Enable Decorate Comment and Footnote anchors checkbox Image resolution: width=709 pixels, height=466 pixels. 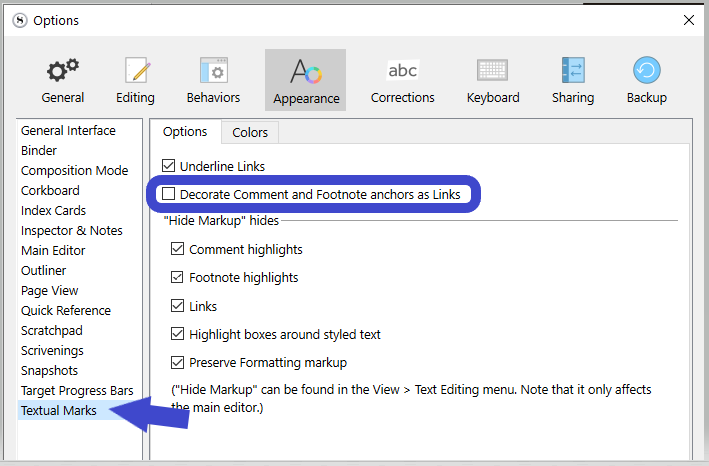(169, 194)
